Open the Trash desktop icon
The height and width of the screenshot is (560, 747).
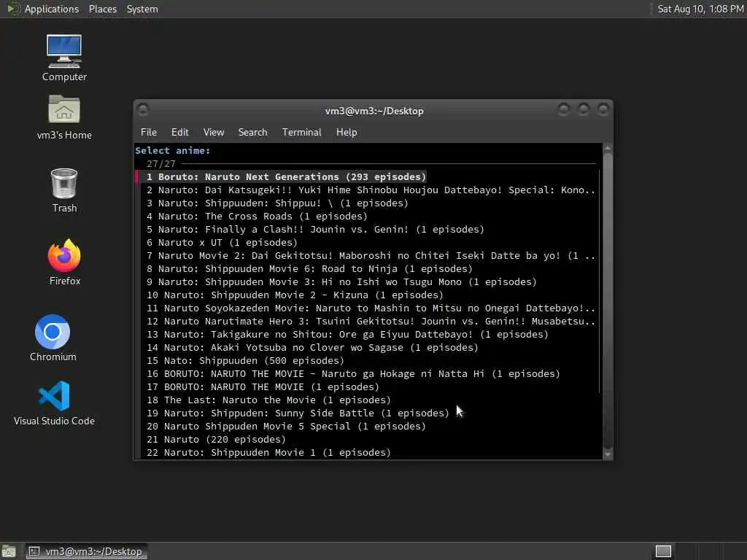click(64, 190)
